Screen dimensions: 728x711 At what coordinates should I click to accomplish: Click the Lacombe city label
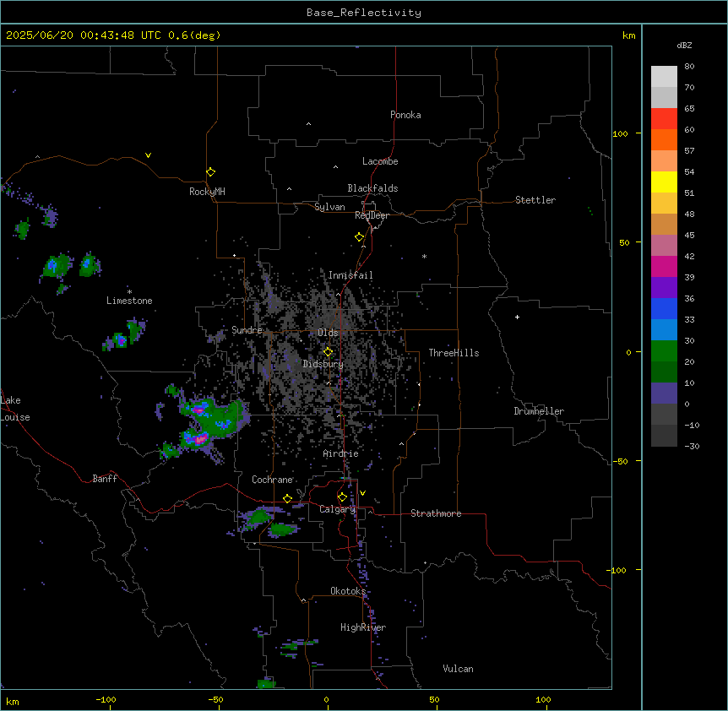(380, 161)
